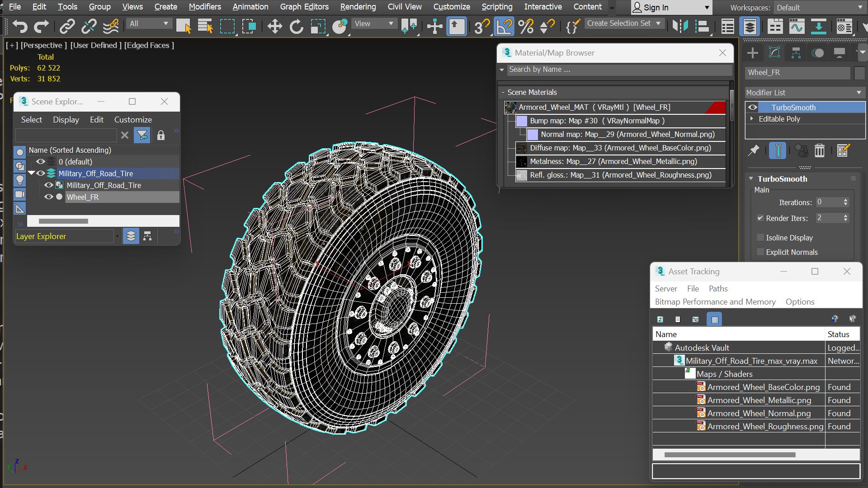Collapse the Military_Off_Road_Tire layer tree

[x=31, y=173]
